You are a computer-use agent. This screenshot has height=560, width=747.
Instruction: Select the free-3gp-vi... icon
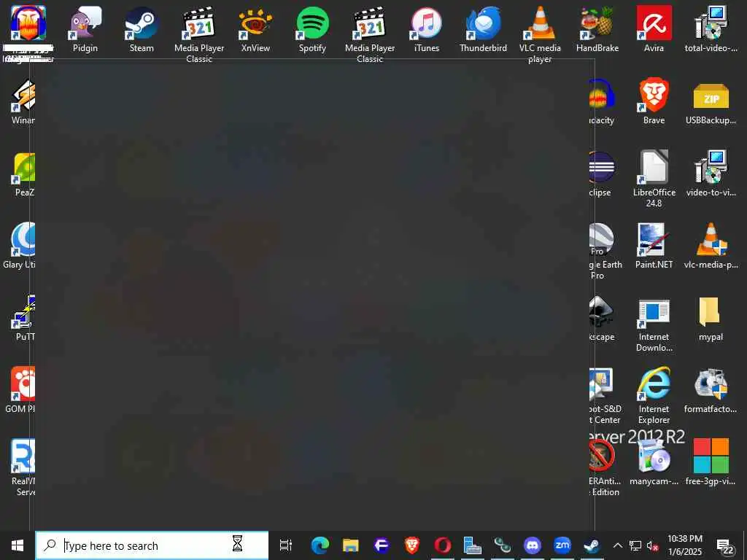tap(711, 462)
